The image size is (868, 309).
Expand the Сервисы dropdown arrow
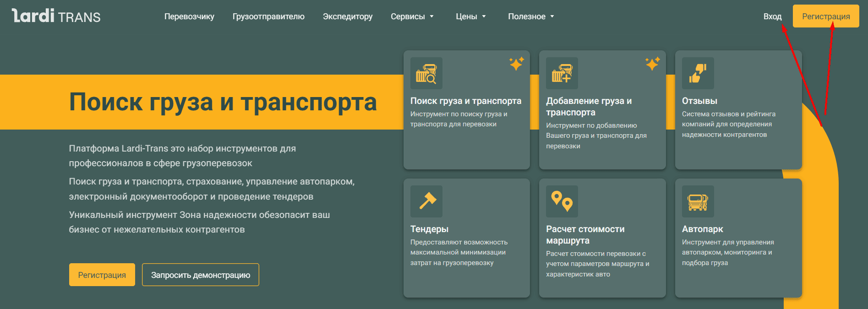431,16
